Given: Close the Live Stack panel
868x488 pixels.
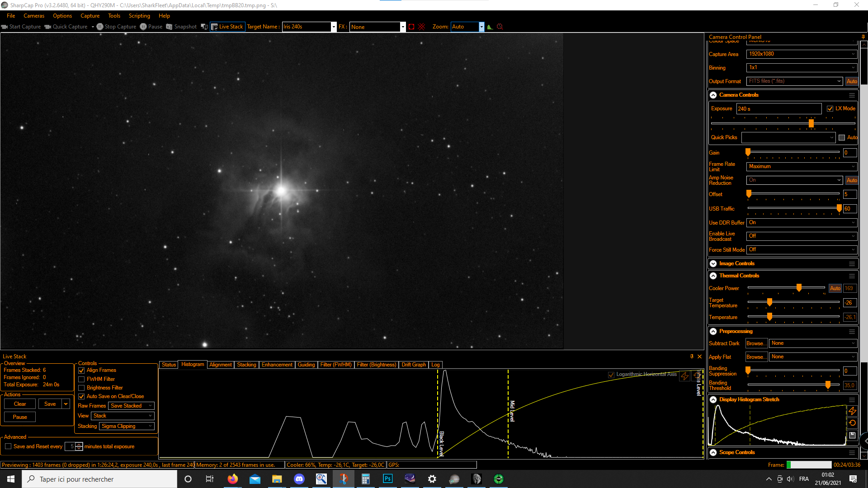Looking at the screenshot, I should click(700, 357).
